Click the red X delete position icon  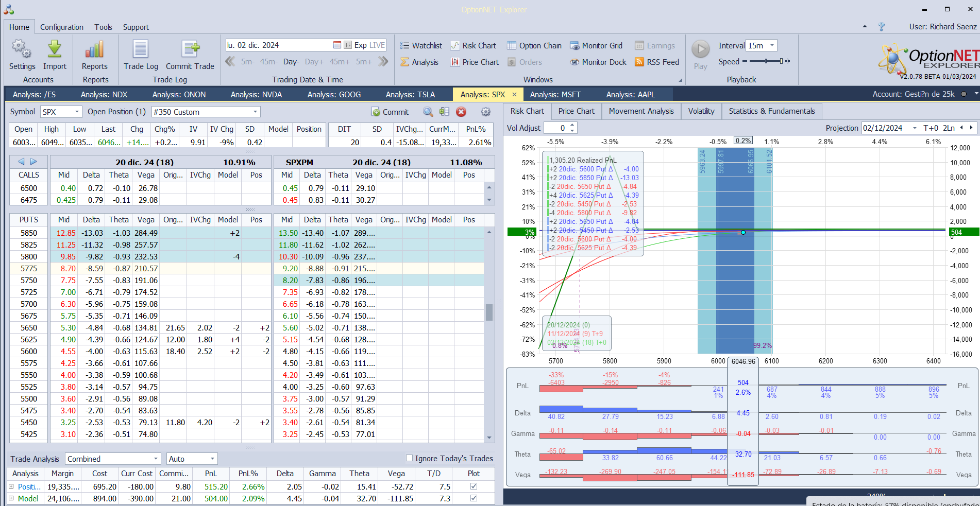click(x=461, y=112)
